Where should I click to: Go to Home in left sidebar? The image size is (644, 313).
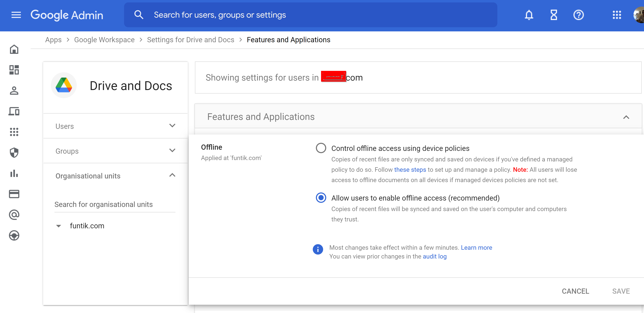coord(14,49)
